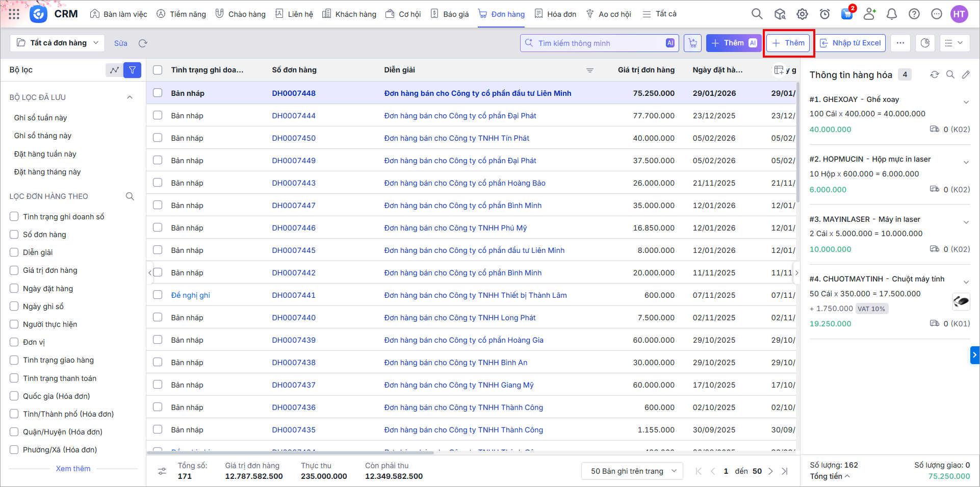Select the checkbox for order DH0007448
The width and height of the screenshot is (980, 487).
158,93
